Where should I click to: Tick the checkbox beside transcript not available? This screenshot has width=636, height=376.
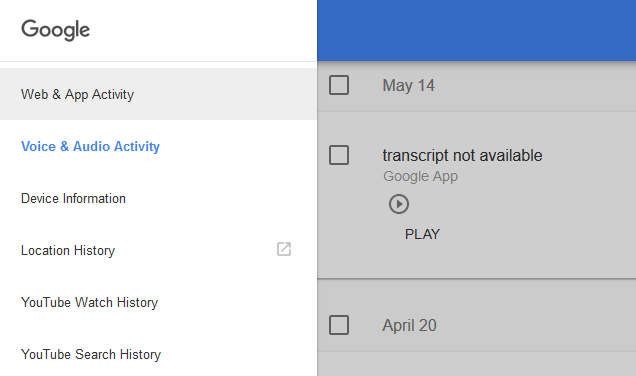339,155
